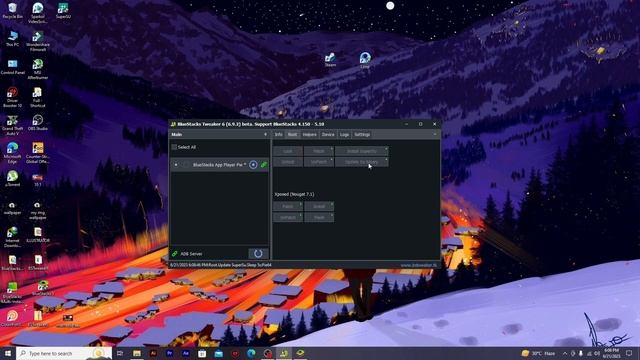Click the weather widget showing 30°C Haze
The width and height of the screenshot is (640, 360).
pyautogui.click(x=538, y=353)
